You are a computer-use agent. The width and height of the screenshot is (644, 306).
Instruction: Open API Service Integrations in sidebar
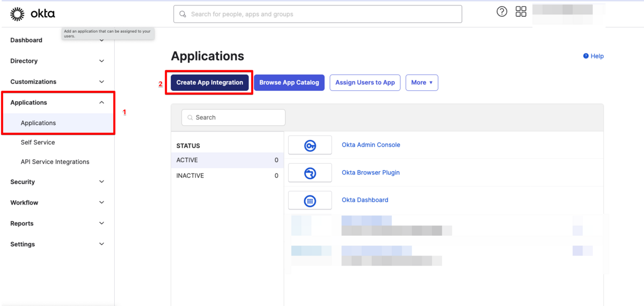[x=55, y=162]
